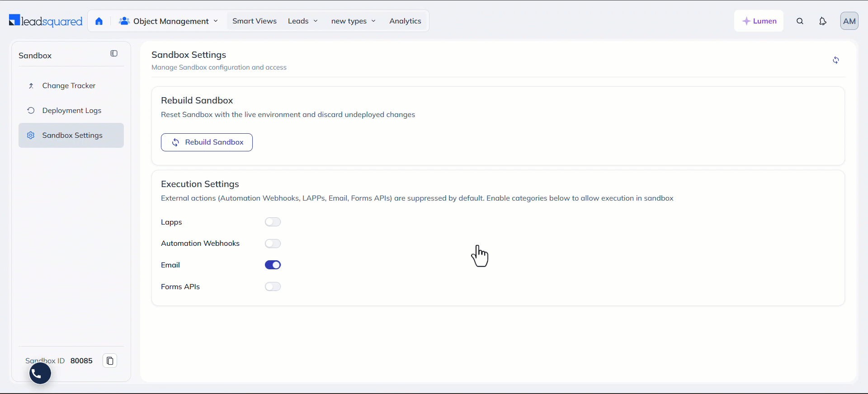Click the Sandbox Settings page title
This screenshot has height=394, width=868.
tap(189, 55)
